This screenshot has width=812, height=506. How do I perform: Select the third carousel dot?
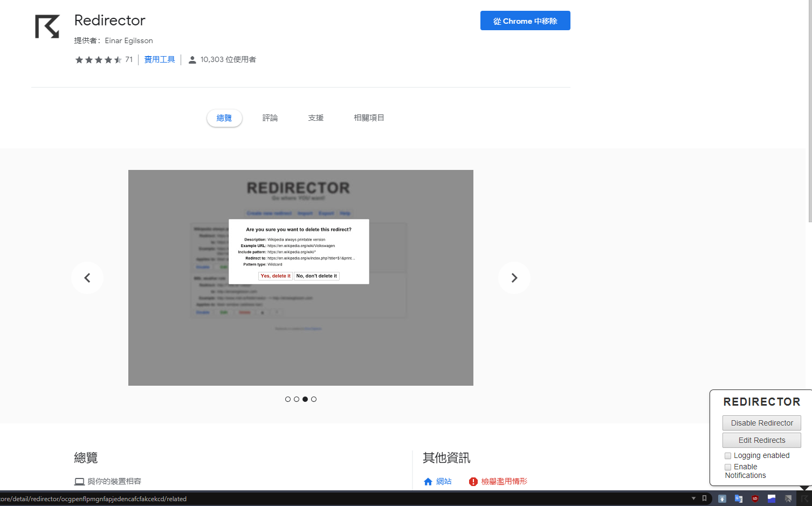tap(305, 399)
